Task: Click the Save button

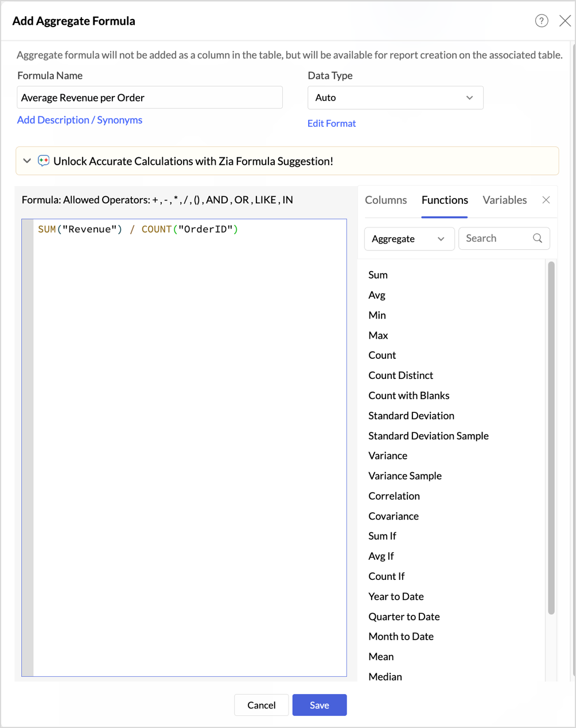Action: pyautogui.click(x=319, y=705)
